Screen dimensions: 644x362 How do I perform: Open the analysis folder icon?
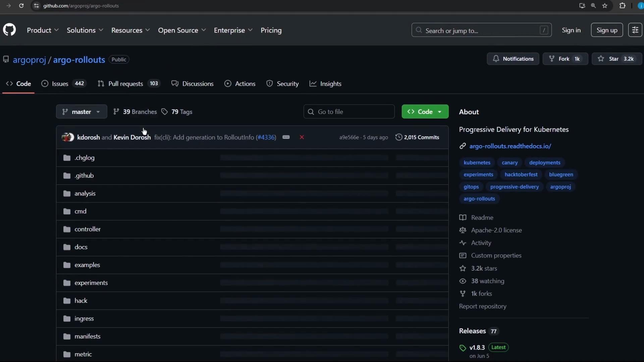[x=67, y=193]
